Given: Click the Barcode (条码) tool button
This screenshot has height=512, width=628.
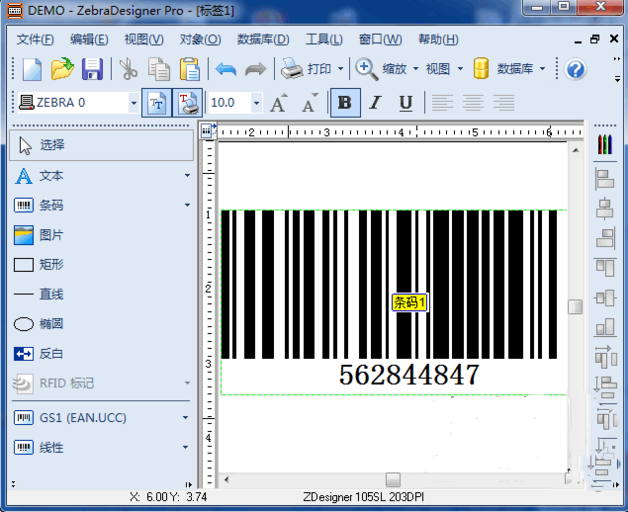Looking at the screenshot, I should pyautogui.click(x=39, y=205).
